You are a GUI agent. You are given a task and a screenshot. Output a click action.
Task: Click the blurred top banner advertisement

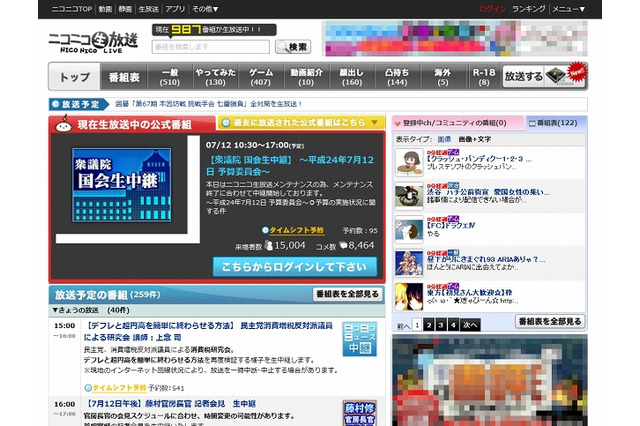[456, 38]
